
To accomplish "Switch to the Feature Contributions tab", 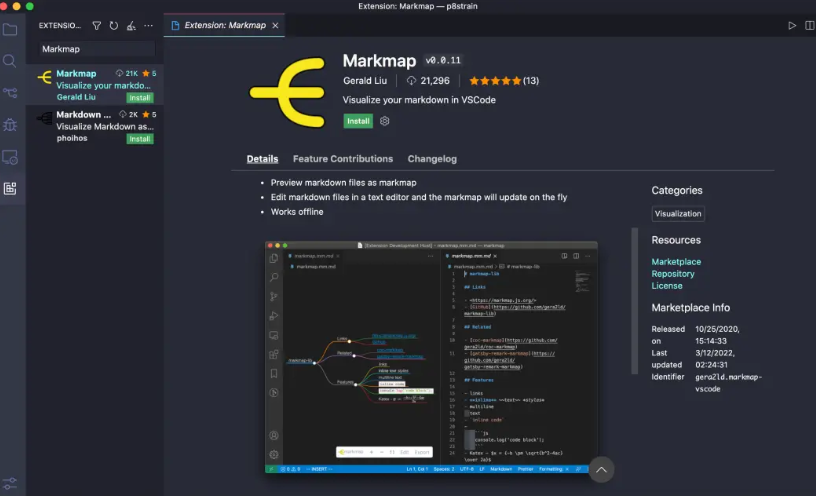I will 343,159.
